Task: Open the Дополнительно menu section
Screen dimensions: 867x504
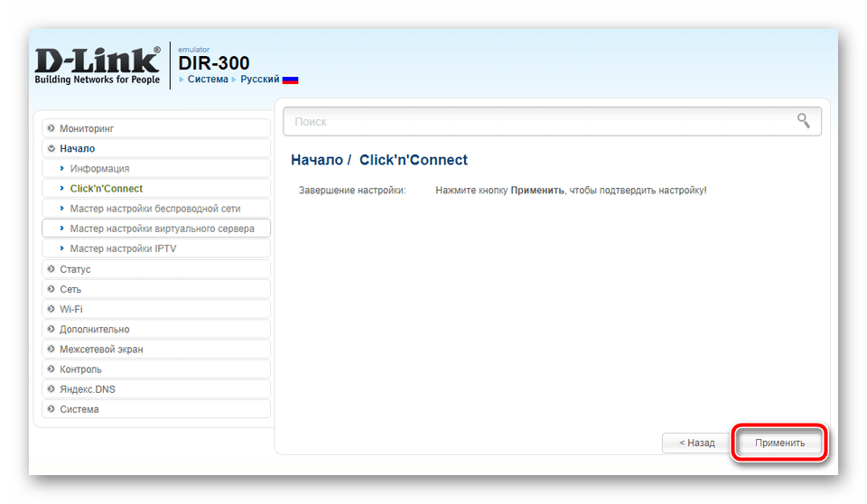Action: click(156, 329)
